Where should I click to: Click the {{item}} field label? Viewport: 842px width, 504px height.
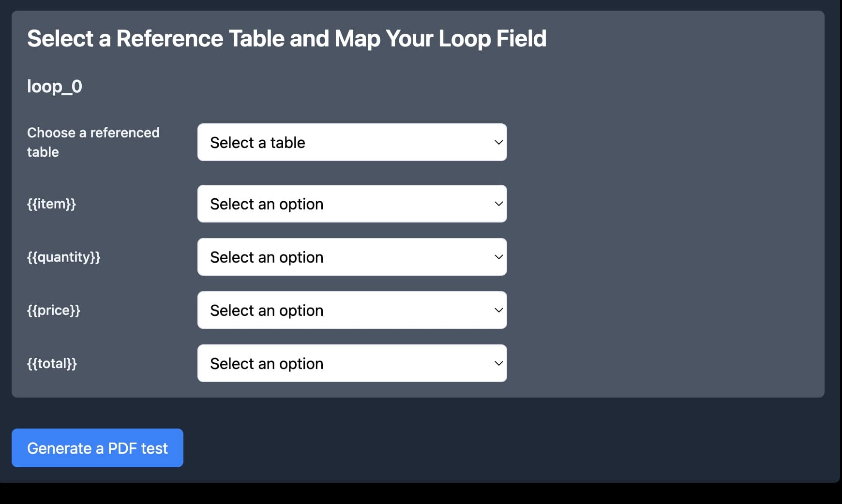pos(51,204)
